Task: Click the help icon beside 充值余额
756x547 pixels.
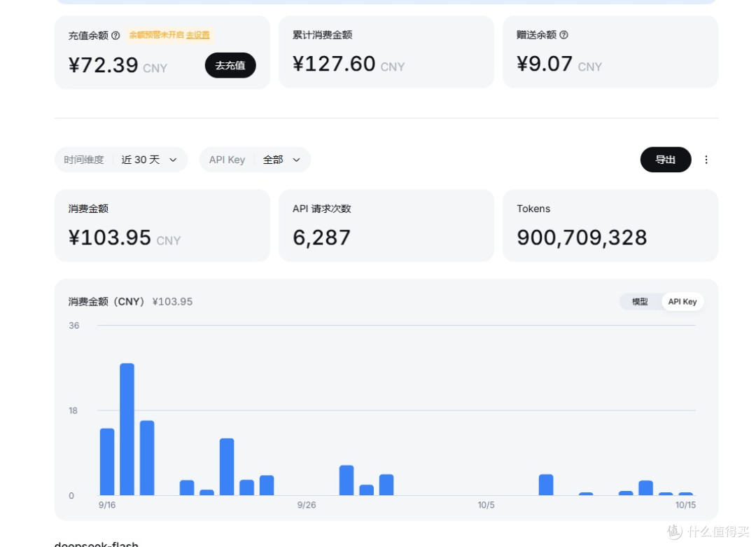Action: click(115, 35)
